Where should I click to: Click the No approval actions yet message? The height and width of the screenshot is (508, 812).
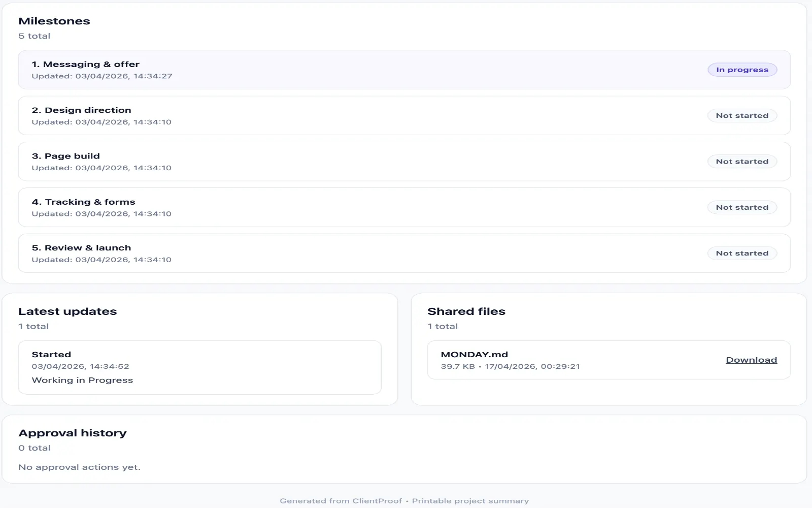79,467
